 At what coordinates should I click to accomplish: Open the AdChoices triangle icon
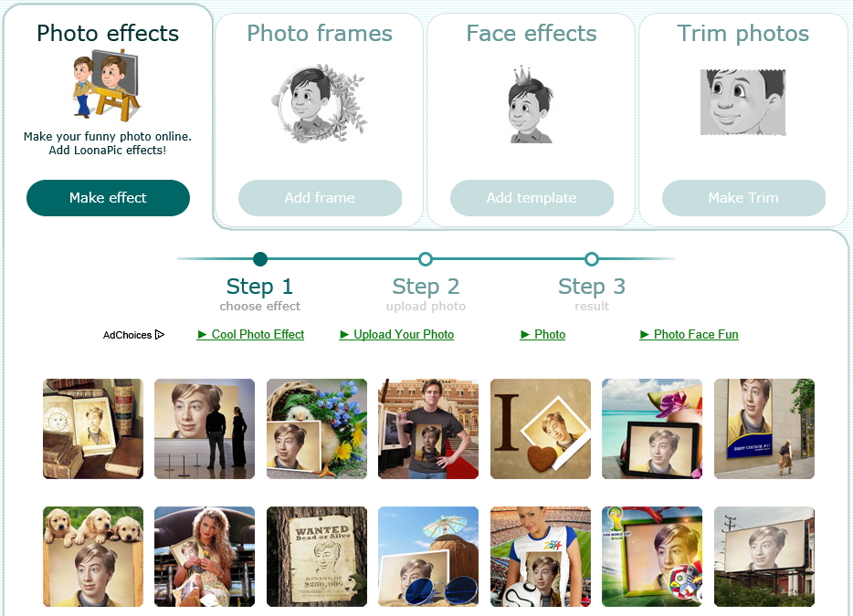click(x=160, y=334)
